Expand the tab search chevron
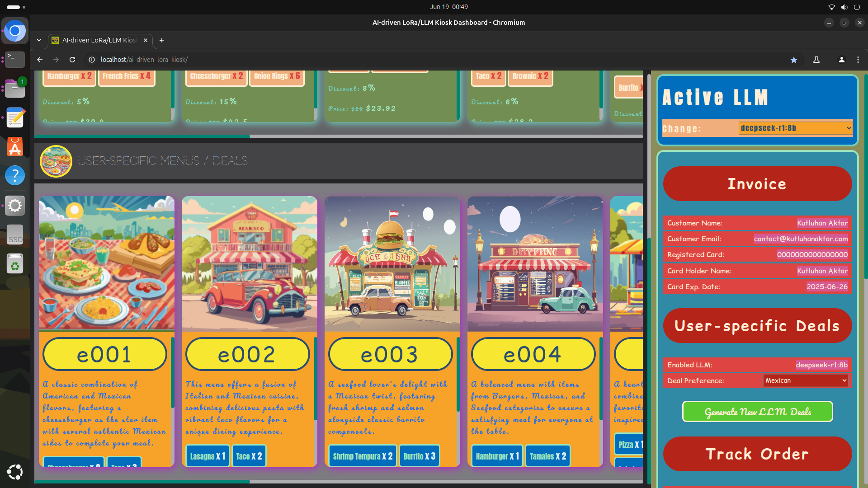868x488 pixels. [x=39, y=40]
